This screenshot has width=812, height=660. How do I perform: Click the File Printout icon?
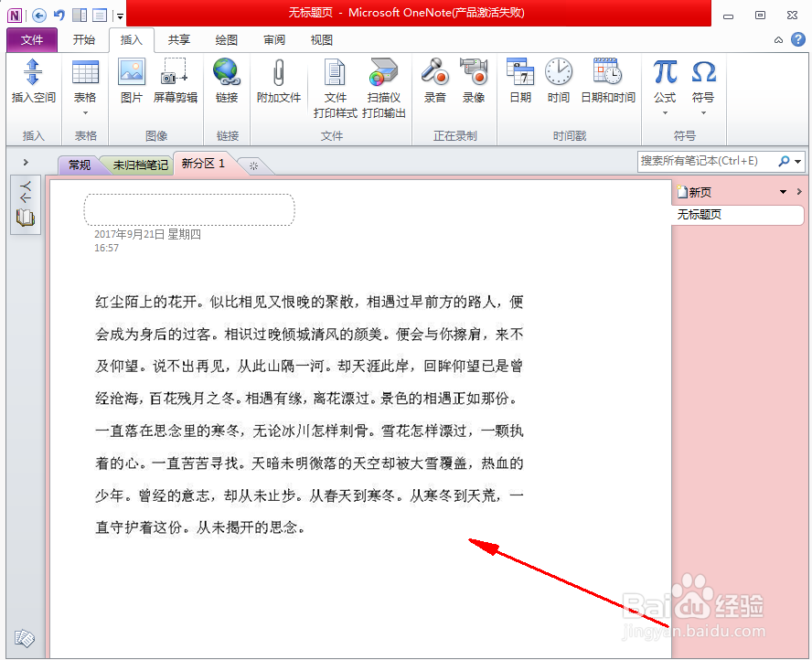pyautogui.click(x=335, y=72)
